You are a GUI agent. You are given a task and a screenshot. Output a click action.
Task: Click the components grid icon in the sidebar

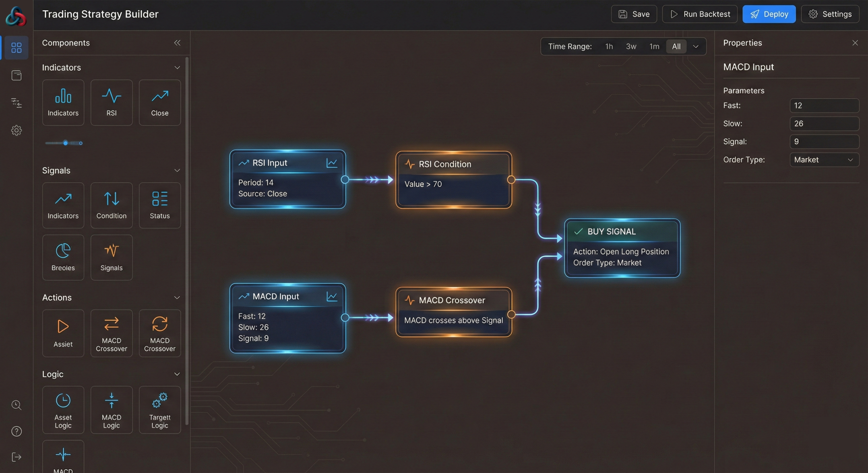16,47
